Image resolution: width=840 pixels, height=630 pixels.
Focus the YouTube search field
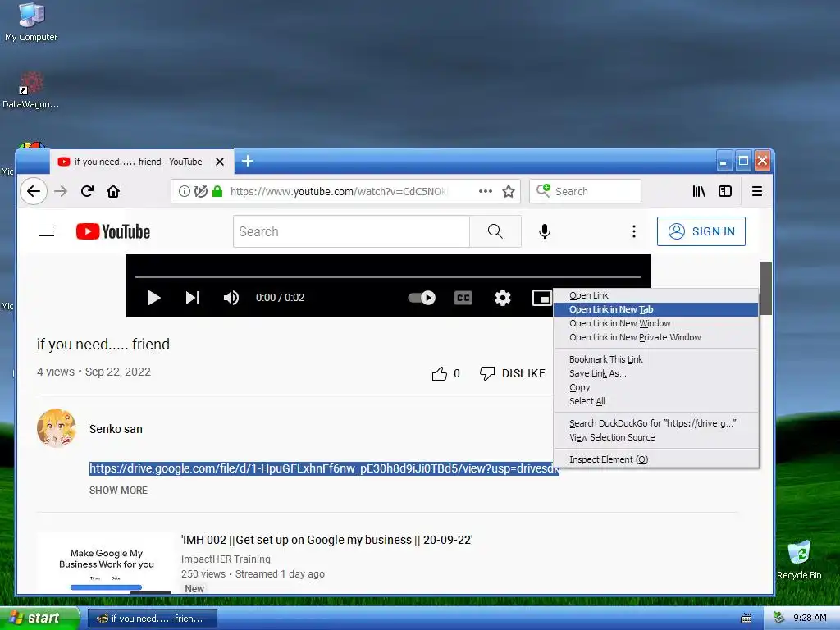(x=351, y=231)
